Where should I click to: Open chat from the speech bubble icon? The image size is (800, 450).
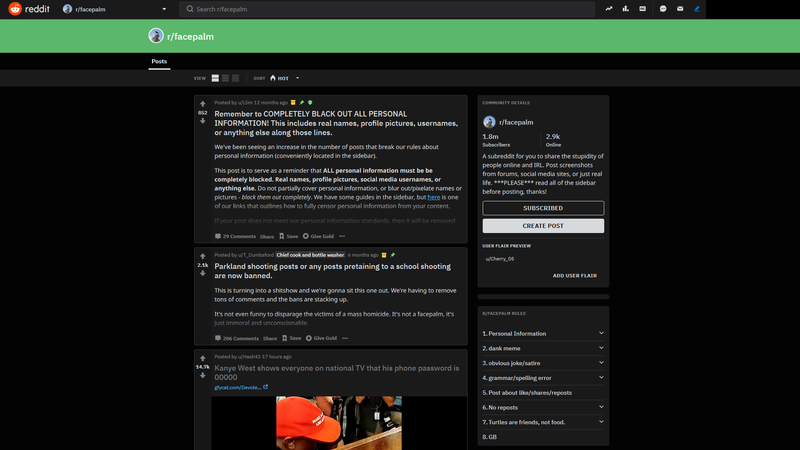[x=663, y=9]
